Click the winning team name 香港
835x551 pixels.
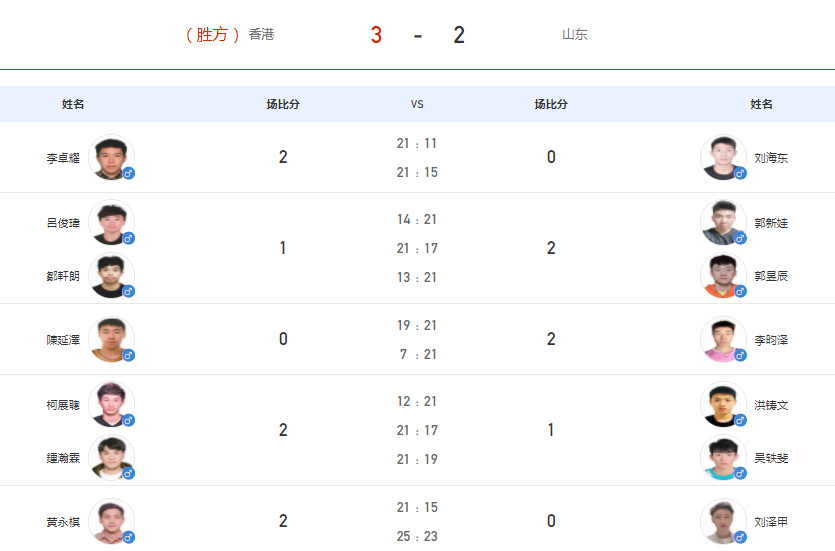[x=261, y=35]
